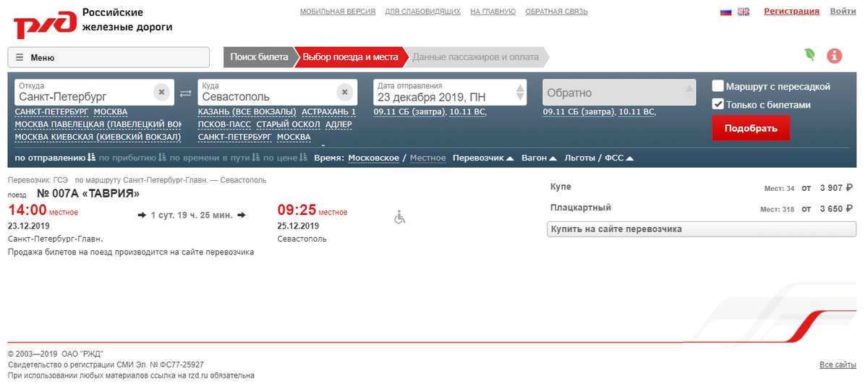Select the Купе price row

(x=702, y=187)
